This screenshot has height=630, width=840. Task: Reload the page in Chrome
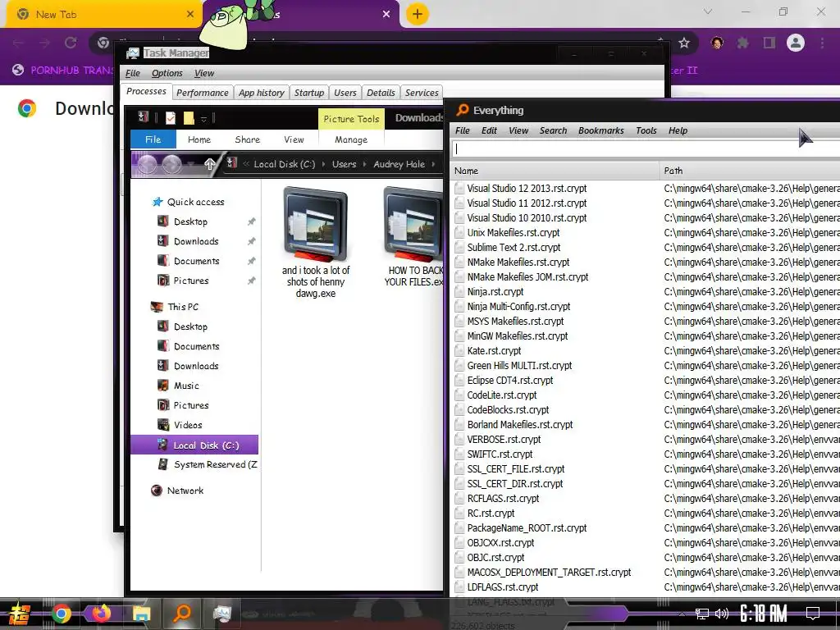(x=71, y=43)
